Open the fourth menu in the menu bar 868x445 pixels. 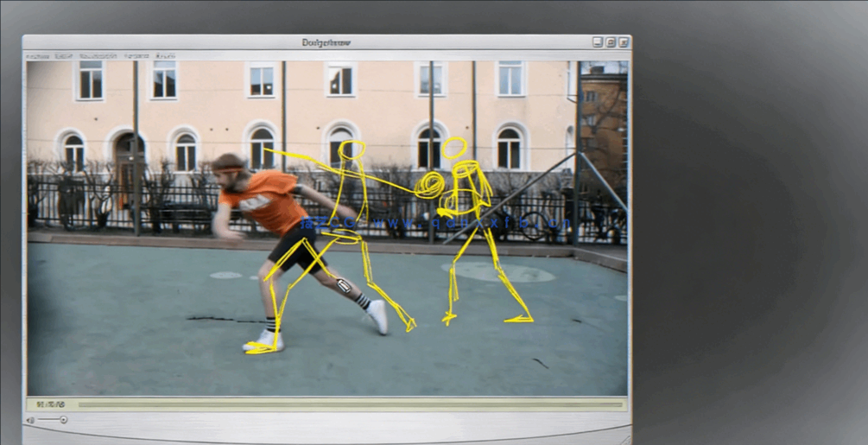click(136, 56)
